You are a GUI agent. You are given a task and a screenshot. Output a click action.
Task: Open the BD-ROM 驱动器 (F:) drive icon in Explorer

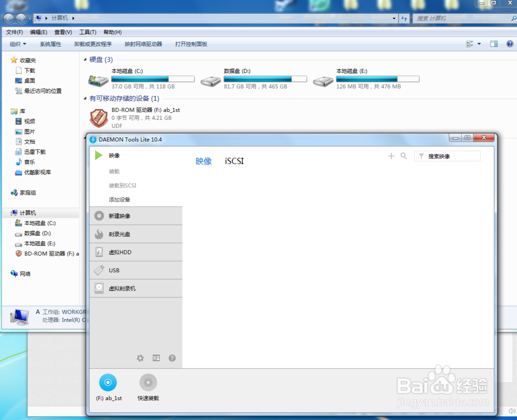[99, 118]
